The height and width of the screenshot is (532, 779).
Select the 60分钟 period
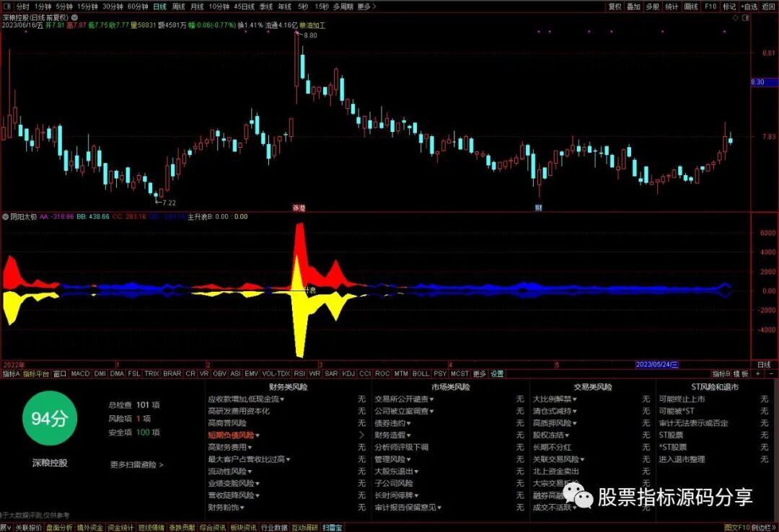[138, 6]
